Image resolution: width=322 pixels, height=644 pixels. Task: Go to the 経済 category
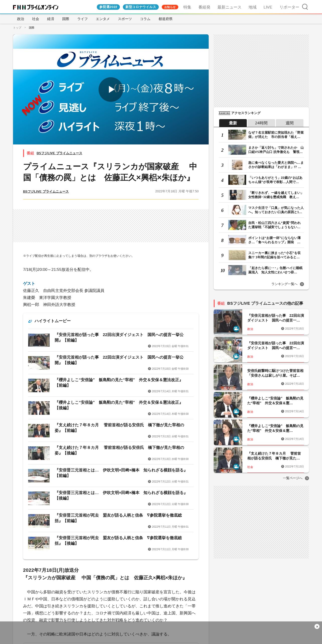[51, 19]
